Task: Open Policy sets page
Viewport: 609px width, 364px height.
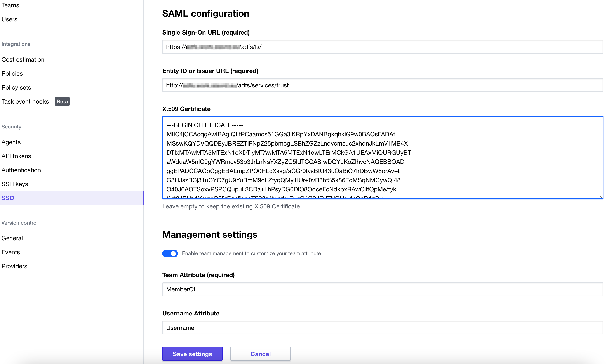Action: [x=16, y=88]
